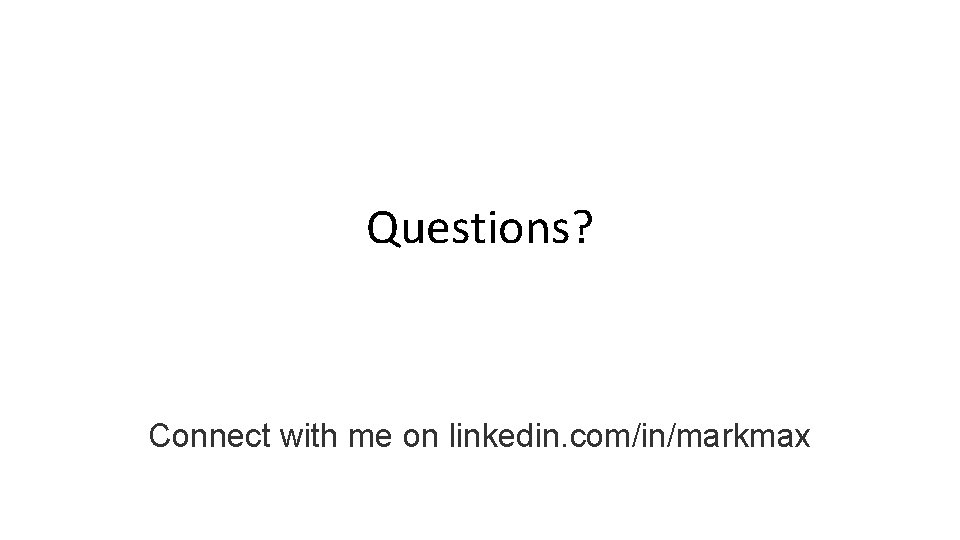Click the word "Connect" in bottom line

tap(209, 436)
